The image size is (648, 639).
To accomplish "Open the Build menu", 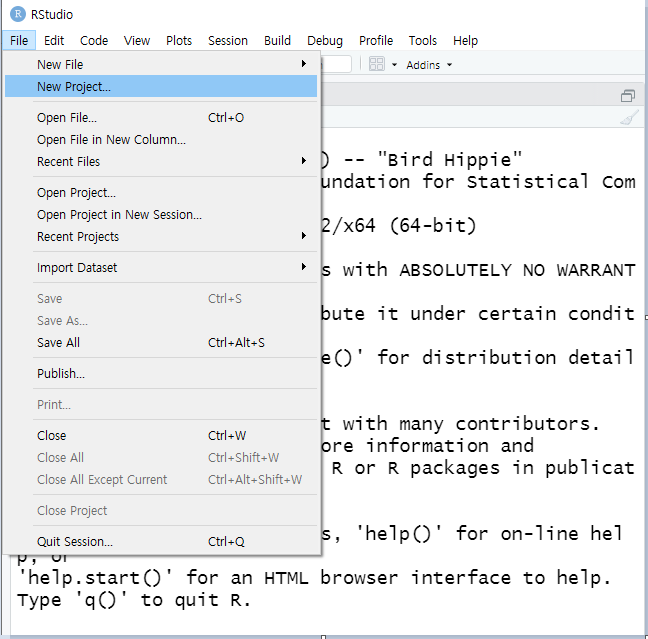I will click(x=277, y=41).
